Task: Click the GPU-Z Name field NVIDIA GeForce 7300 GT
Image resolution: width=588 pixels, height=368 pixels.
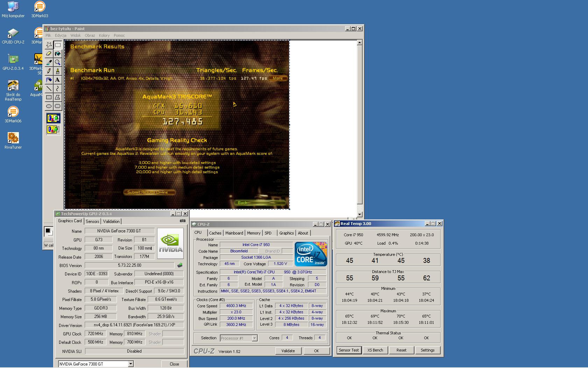Action: (120, 231)
